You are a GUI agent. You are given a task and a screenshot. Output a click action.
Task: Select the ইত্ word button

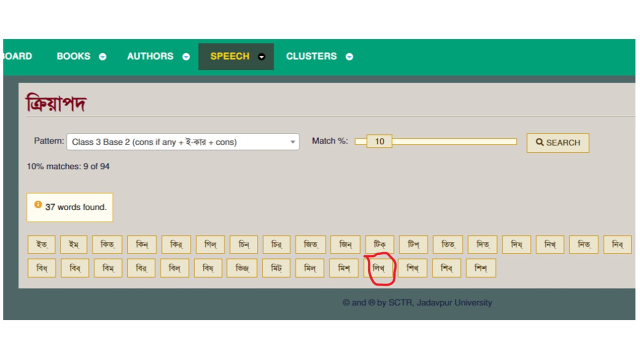tap(42, 244)
